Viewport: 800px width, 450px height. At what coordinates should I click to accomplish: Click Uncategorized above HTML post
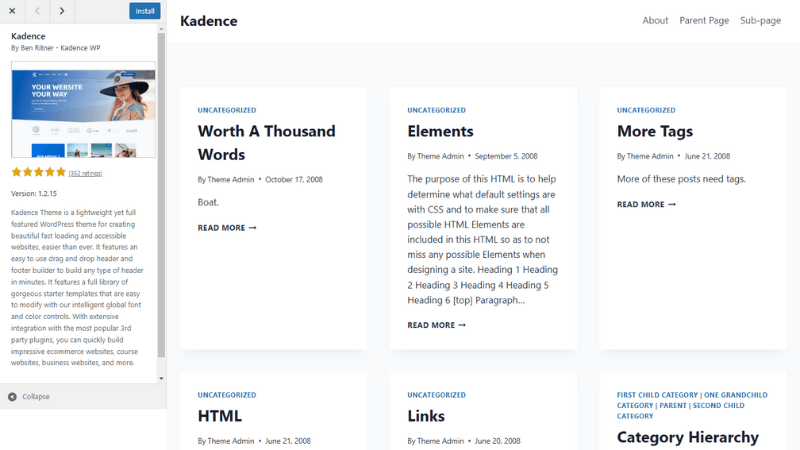(227, 395)
